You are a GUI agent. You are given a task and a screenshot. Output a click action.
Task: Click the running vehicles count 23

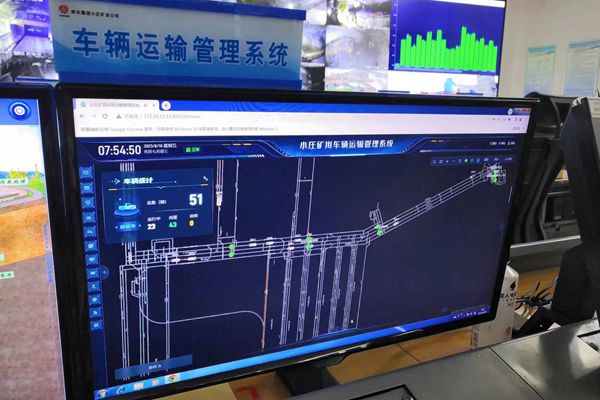(x=151, y=225)
